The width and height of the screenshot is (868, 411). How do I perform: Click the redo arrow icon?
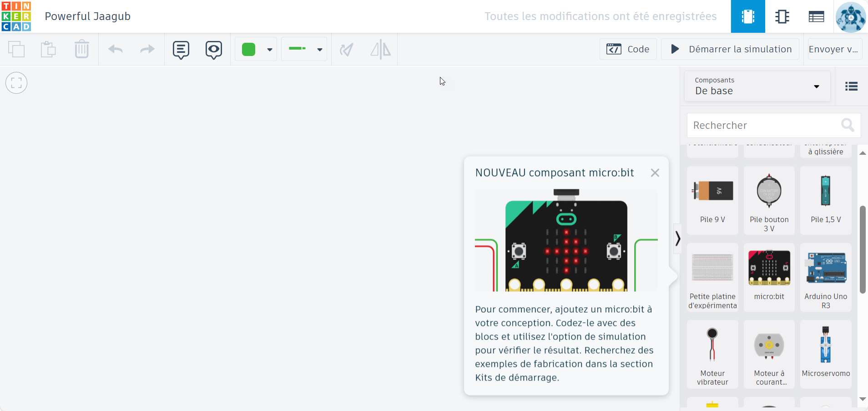point(147,49)
